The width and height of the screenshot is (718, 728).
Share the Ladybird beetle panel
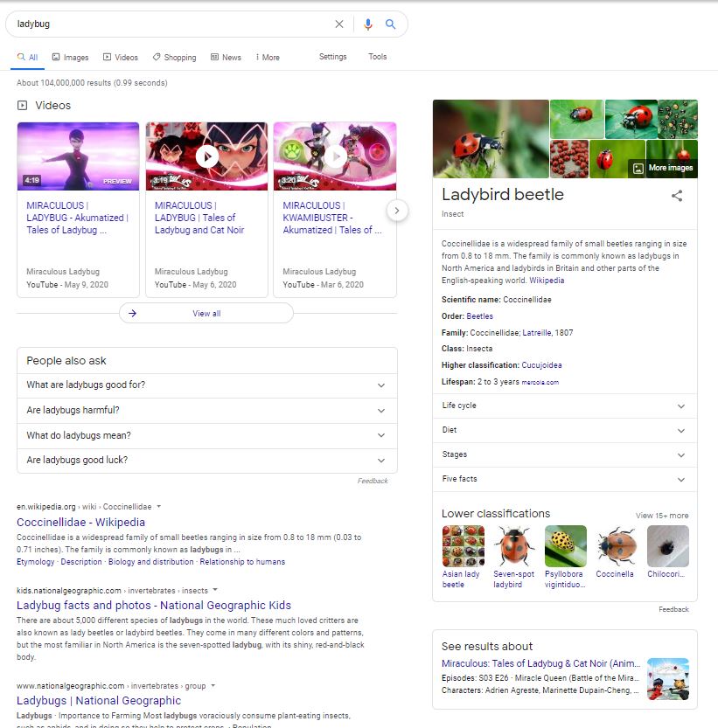(677, 196)
